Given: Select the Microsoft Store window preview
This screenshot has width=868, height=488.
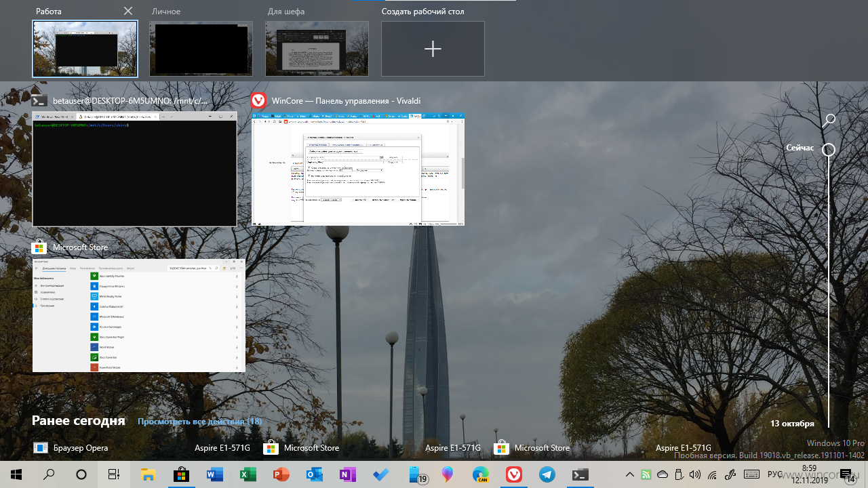Looking at the screenshot, I should pos(139,315).
